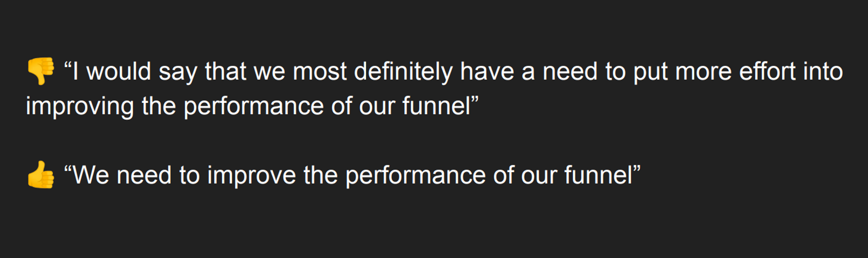Click the word "We" starting the second quote
Screen dimensions: 868x258
91,175
